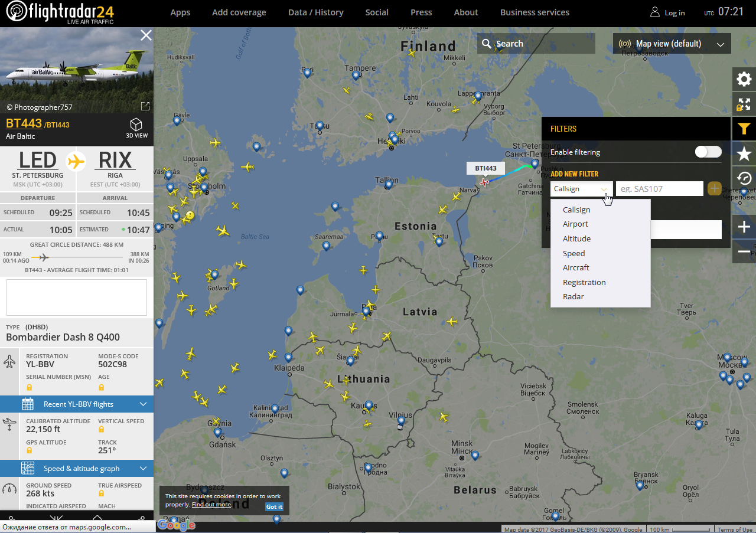
Task: Zoom in the map with plus button
Action: pos(744,227)
